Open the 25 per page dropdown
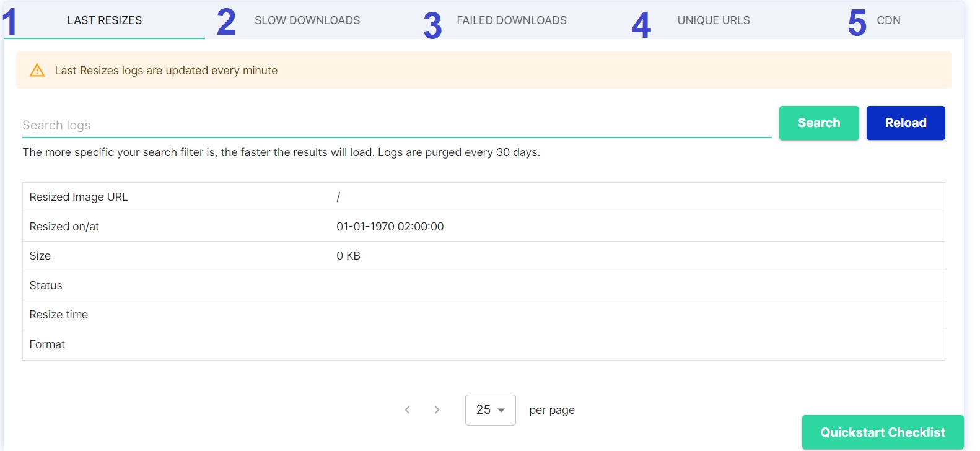The width and height of the screenshot is (980, 451). [490, 410]
